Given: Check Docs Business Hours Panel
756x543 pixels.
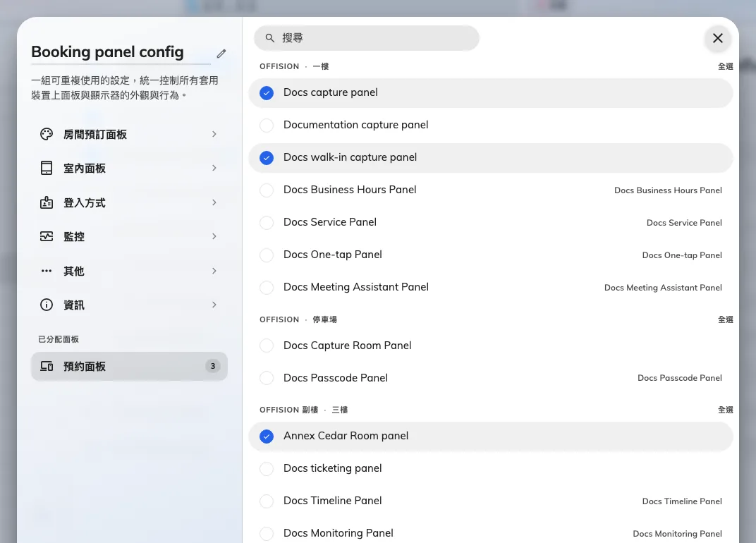Looking at the screenshot, I should click(x=267, y=190).
